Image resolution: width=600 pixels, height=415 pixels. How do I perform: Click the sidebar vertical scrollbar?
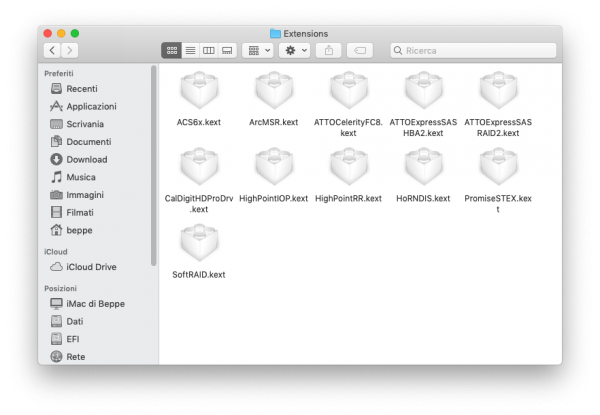(x=154, y=165)
